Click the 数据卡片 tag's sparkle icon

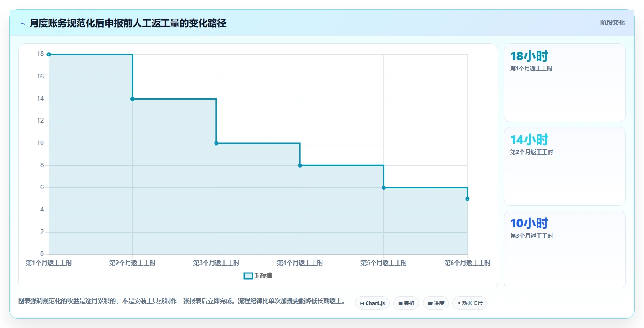point(459,303)
